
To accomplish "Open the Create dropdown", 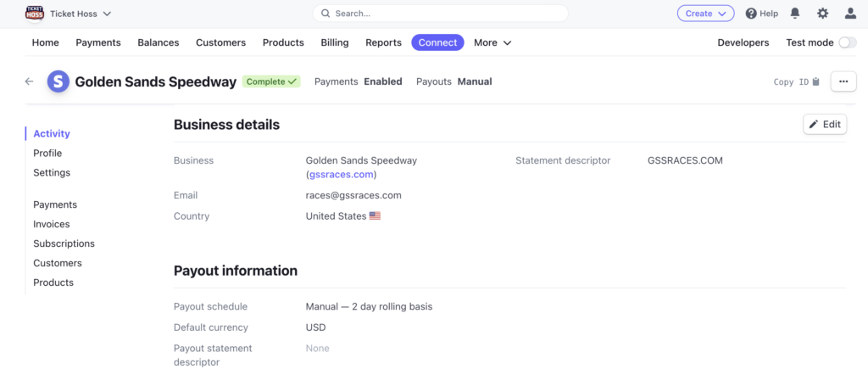I will (x=704, y=14).
